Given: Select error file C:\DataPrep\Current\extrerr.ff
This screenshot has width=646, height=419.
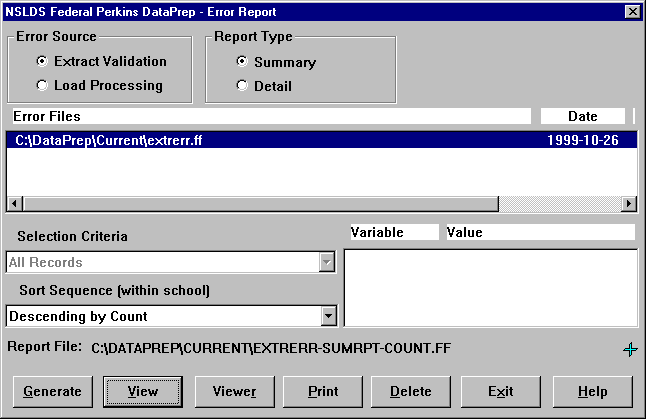Looking at the screenshot, I should pos(322,140).
